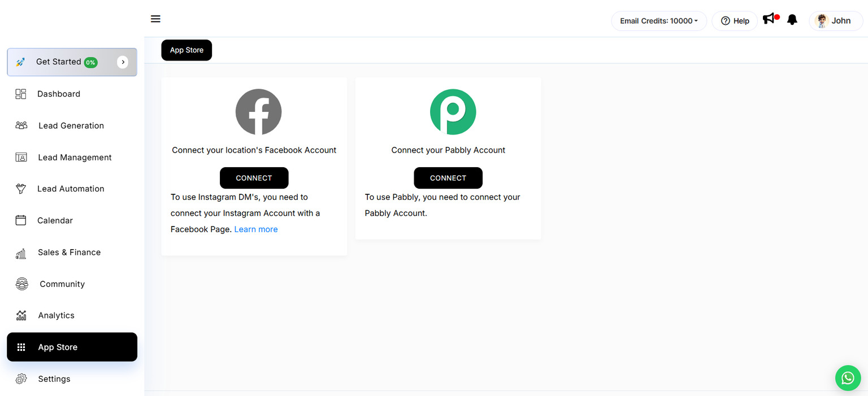Open Lead Management
The image size is (868, 396).
[74, 157]
